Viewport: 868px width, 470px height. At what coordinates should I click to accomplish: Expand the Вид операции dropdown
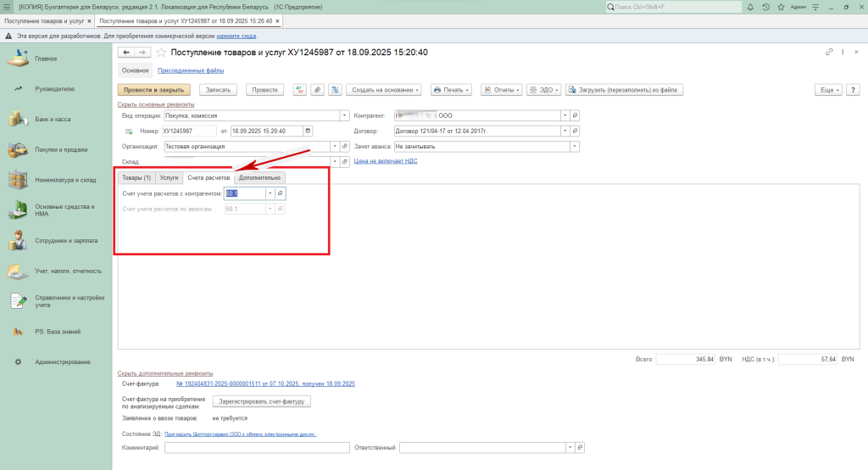tap(344, 115)
